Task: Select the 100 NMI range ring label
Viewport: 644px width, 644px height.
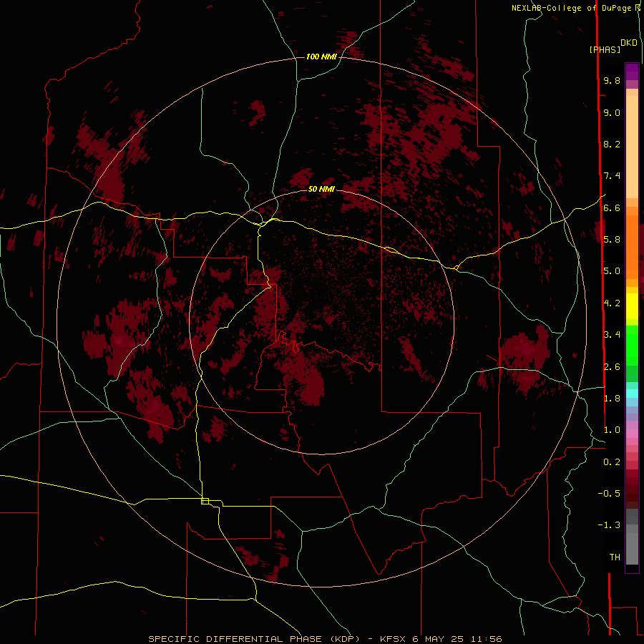Action: point(321,57)
